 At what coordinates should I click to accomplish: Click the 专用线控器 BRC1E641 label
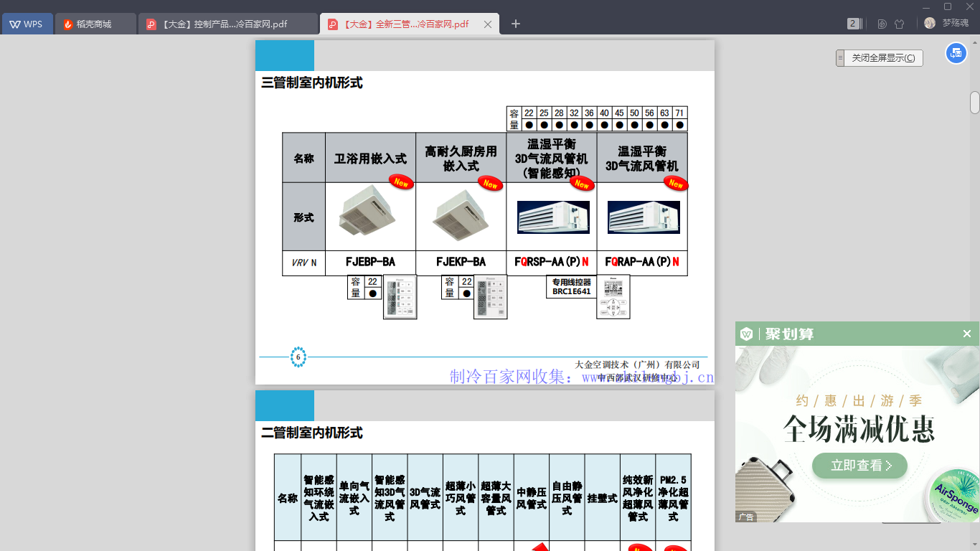[x=571, y=287]
